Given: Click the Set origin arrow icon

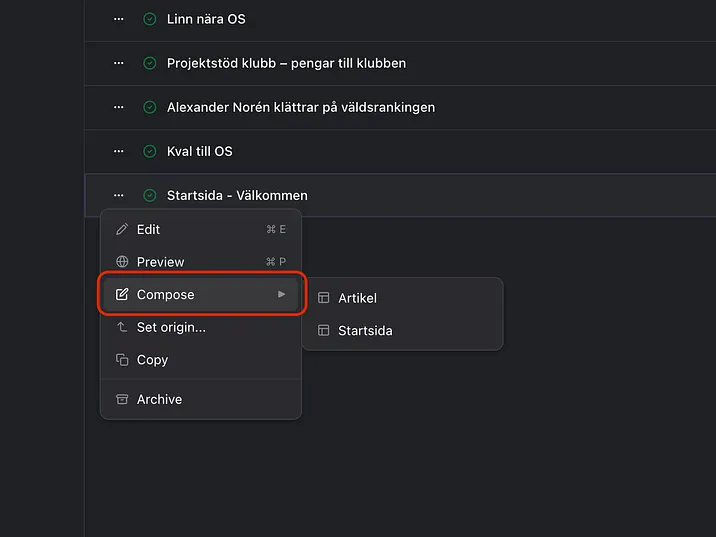Looking at the screenshot, I should (x=122, y=327).
